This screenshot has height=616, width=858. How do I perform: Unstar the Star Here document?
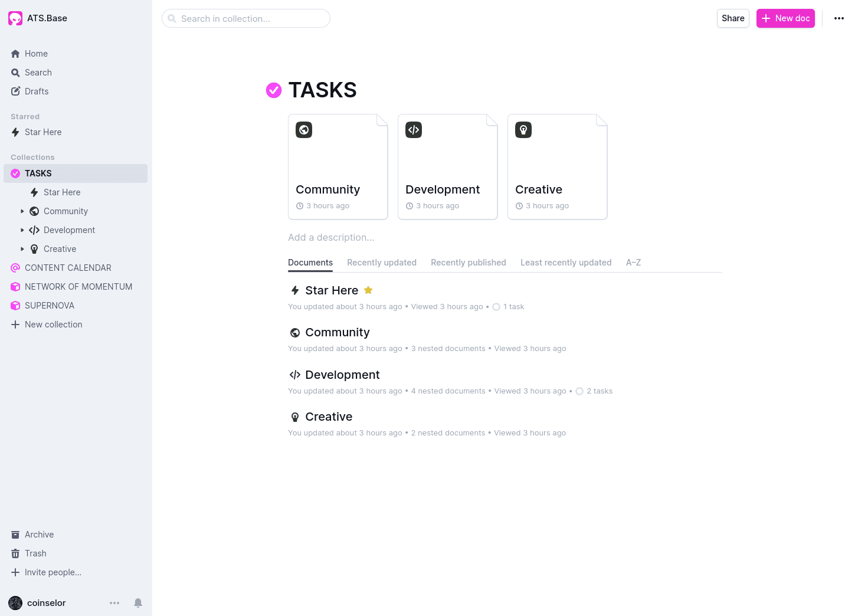[368, 290]
